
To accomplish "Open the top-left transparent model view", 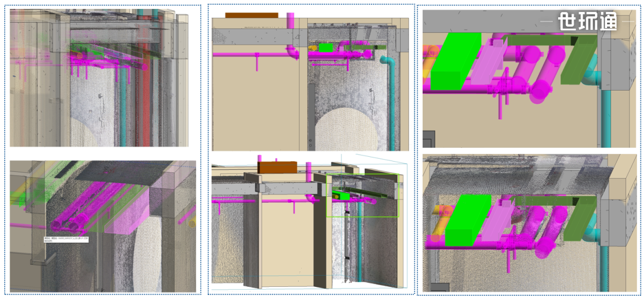I will tap(99, 78).
